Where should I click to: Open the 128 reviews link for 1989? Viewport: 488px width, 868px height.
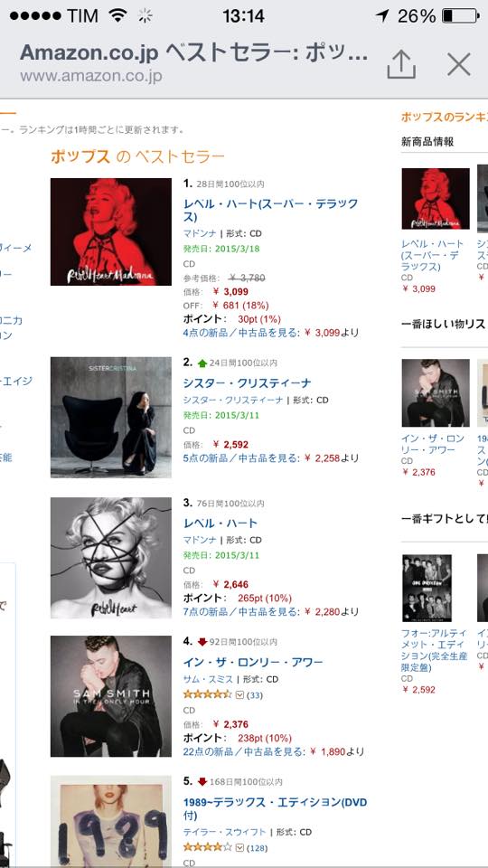point(257,847)
